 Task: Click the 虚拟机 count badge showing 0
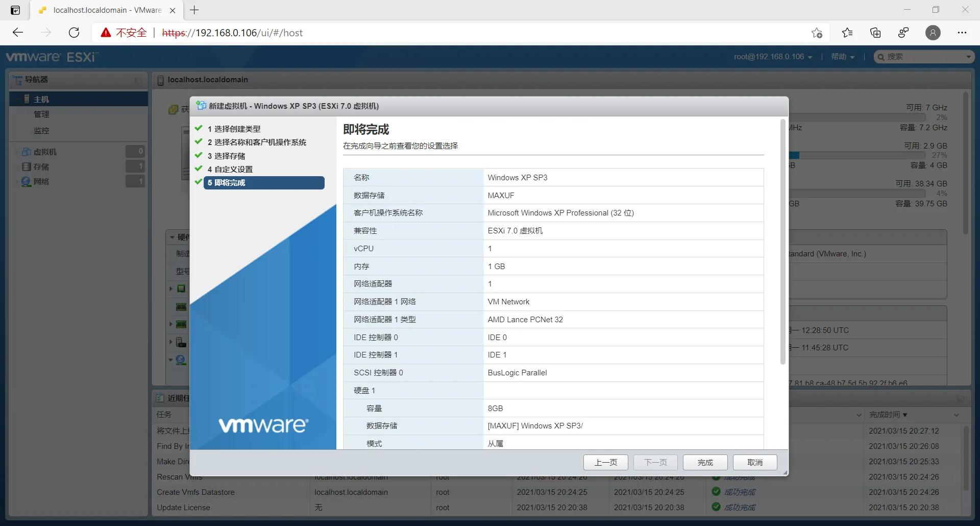pyautogui.click(x=135, y=151)
